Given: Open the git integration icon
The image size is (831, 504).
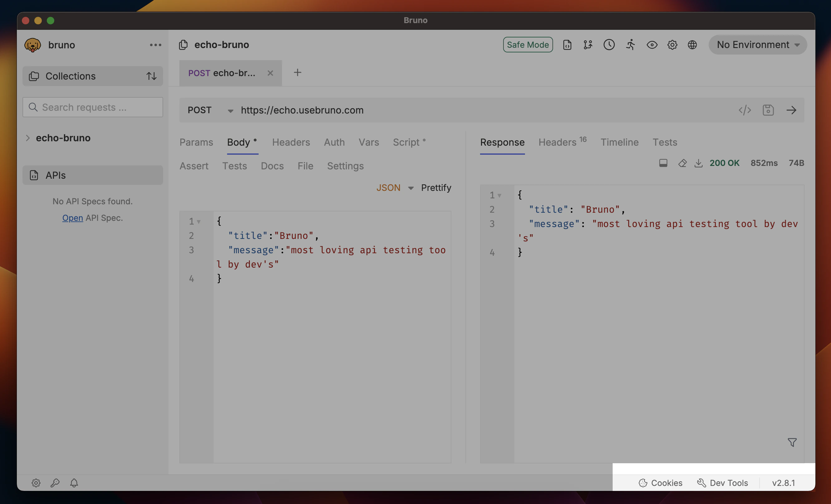Looking at the screenshot, I should (x=588, y=45).
